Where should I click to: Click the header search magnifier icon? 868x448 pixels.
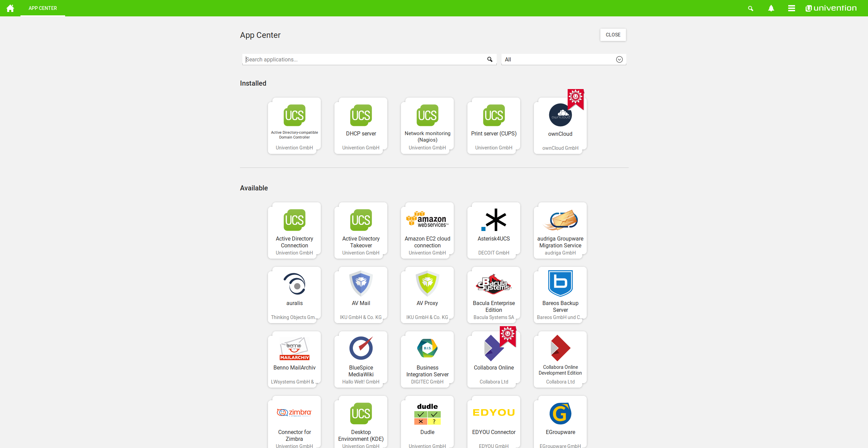click(x=750, y=8)
